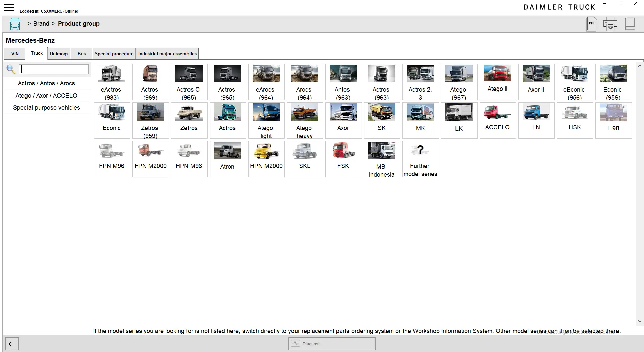Expand the Actros / Antos / Arocs group

47,83
